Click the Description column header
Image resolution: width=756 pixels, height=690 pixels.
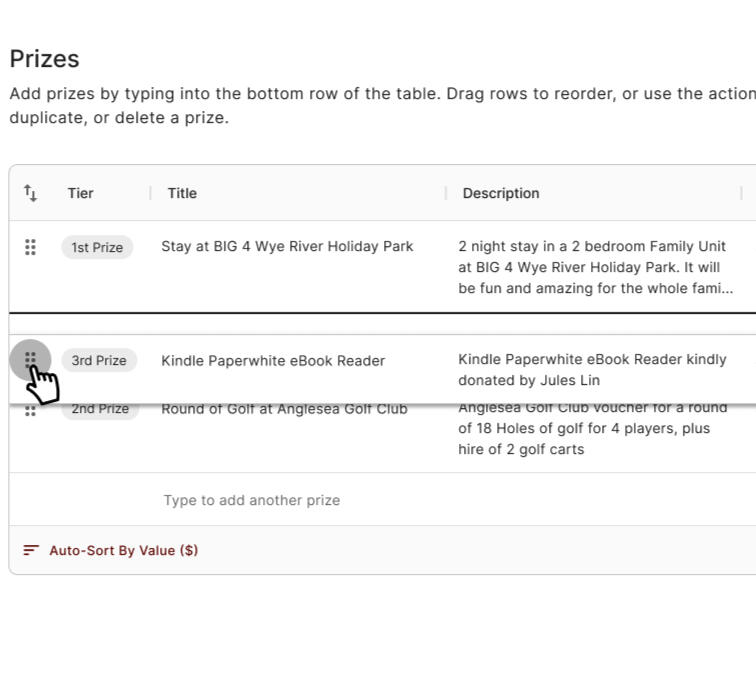click(500, 193)
